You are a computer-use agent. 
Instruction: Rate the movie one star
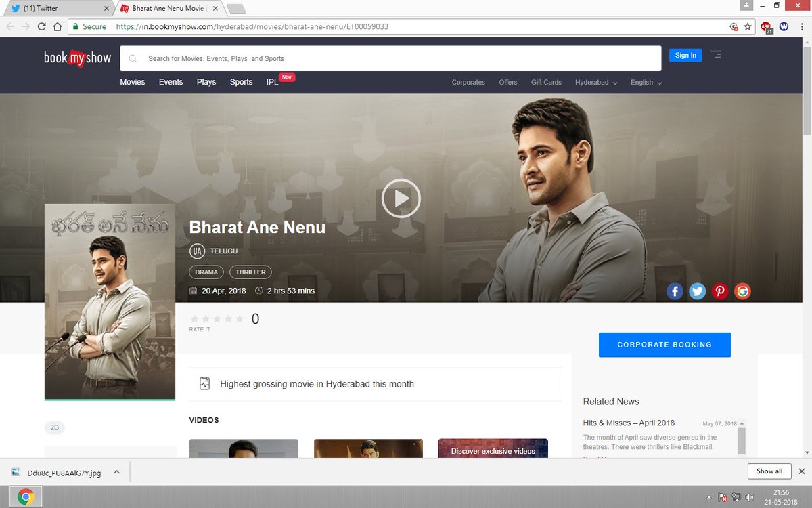click(x=195, y=319)
